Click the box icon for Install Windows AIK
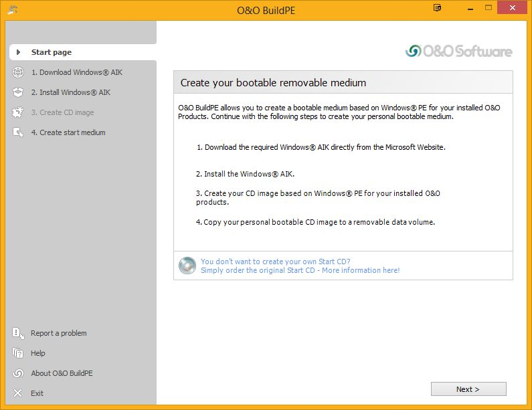Image resolution: width=532 pixels, height=410 pixels. pyautogui.click(x=18, y=92)
